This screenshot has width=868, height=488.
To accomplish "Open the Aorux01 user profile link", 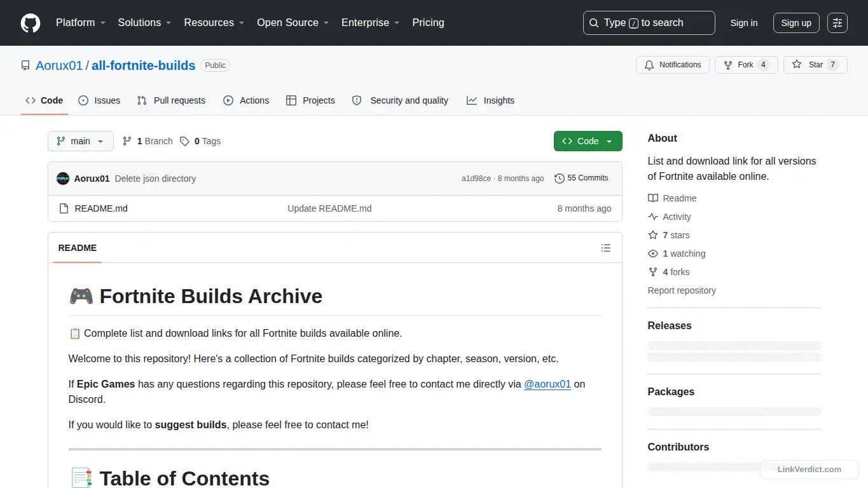I will pyautogui.click(x=59, y=65).
